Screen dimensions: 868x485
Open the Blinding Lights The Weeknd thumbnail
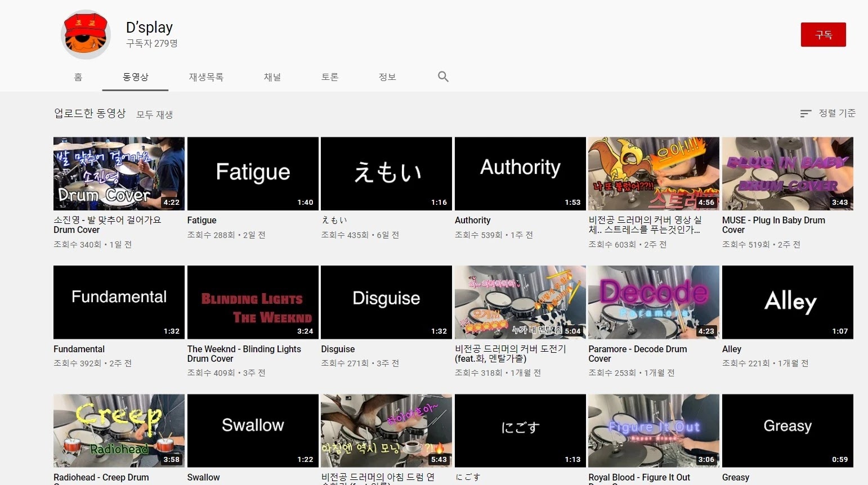(x=253, y=302)
